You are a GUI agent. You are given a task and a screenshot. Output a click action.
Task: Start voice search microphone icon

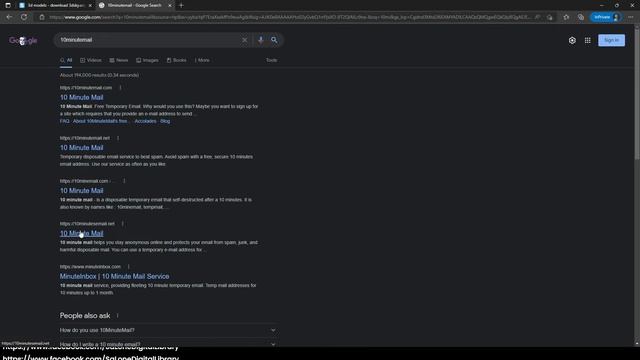pyautogui.click(x=260, y=40)
